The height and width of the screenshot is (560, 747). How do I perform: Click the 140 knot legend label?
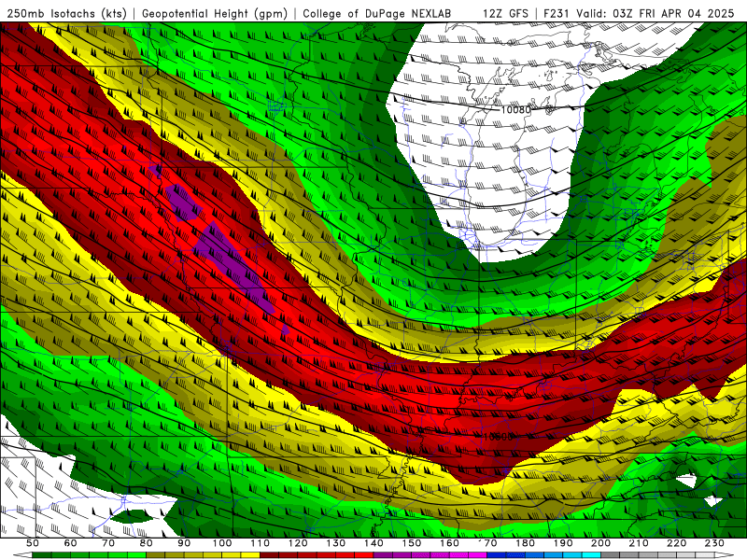pyautogui.click(x=373, y=543)
